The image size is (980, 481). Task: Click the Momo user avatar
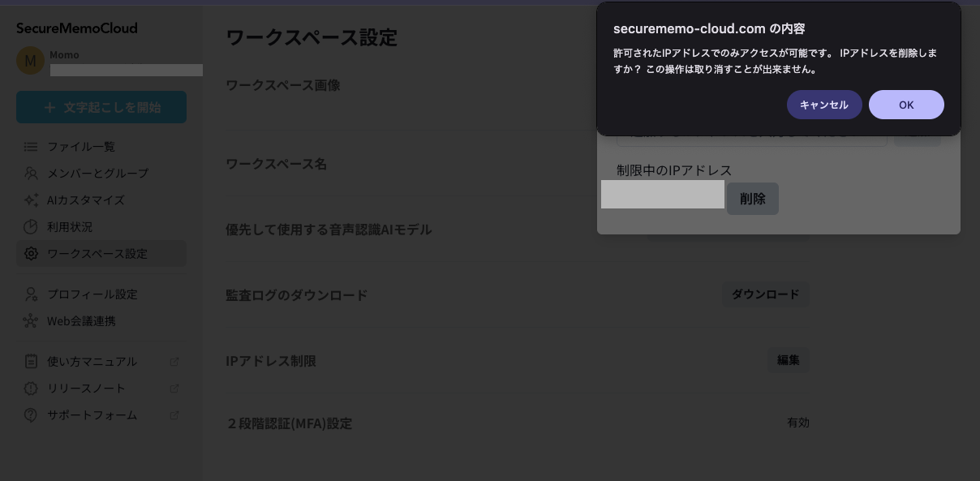point(30,61)
